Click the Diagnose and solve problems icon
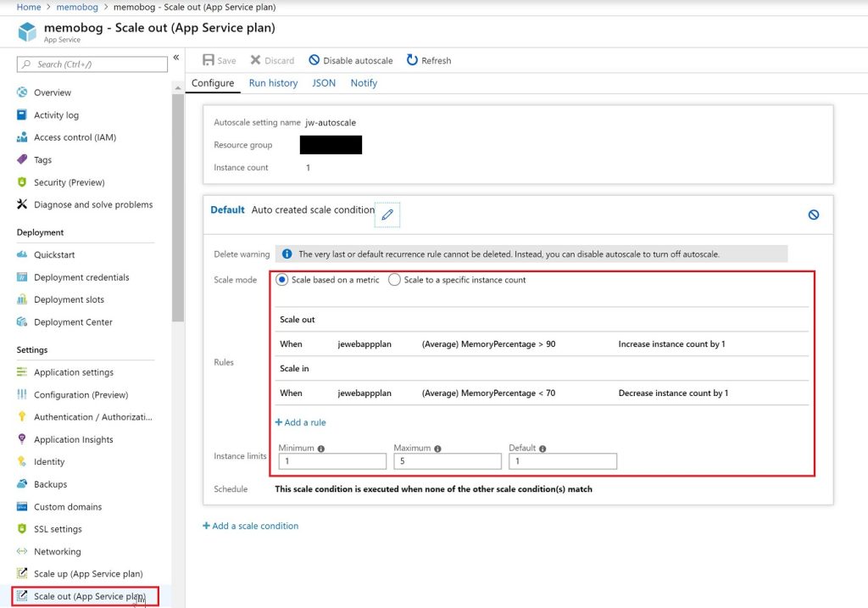 [x=21, y=204]
